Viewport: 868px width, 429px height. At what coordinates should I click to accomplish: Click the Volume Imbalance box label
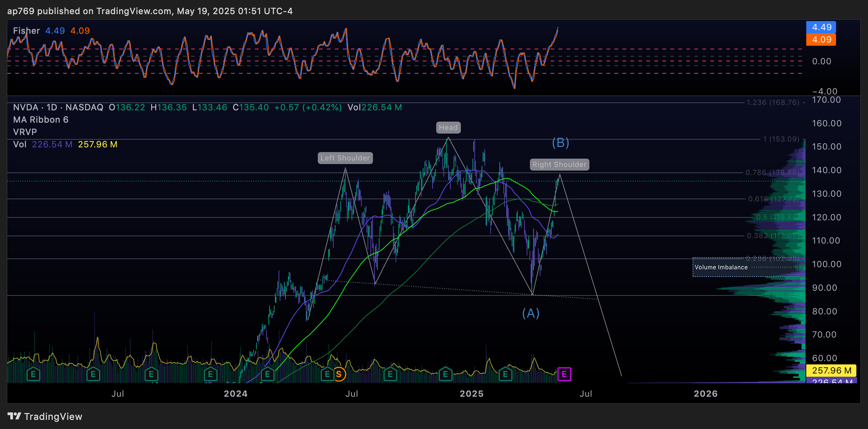(x=721, y=267)
